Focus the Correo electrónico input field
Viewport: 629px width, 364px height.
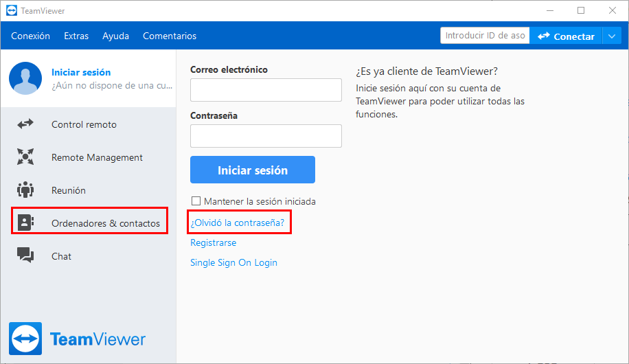266,90
